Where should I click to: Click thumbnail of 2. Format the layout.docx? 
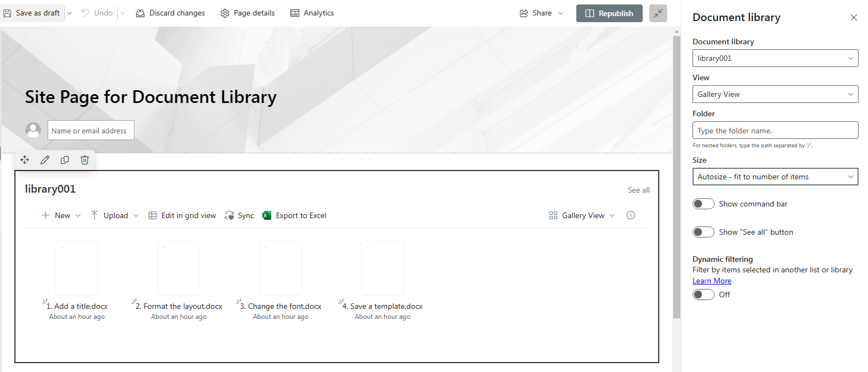(x=179, y=268)
